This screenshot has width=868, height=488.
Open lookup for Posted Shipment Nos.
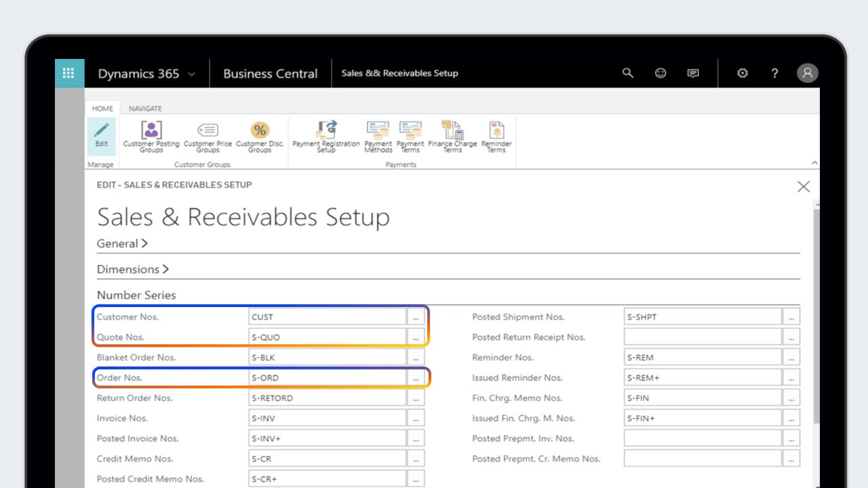tap(791, 317)
